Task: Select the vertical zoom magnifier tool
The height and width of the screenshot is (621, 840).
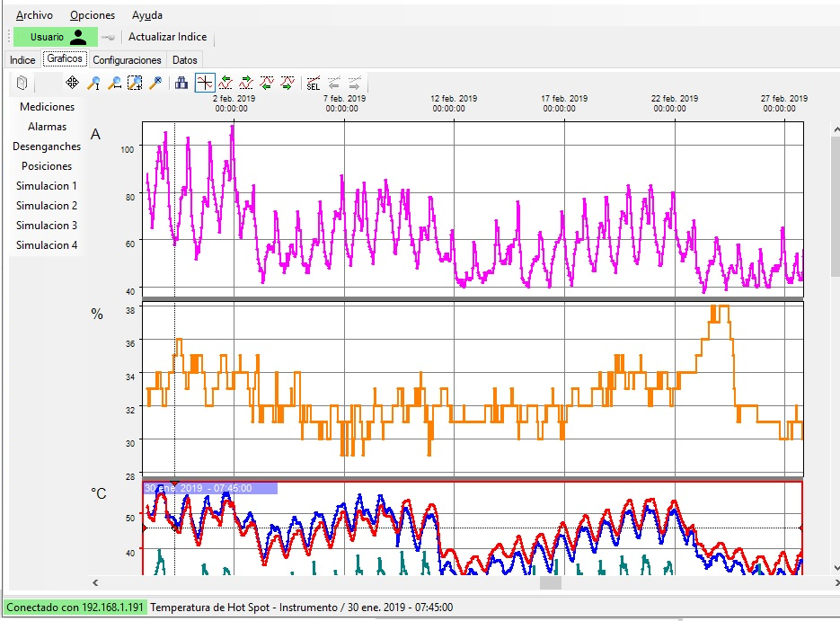Action: pos(93,83)
